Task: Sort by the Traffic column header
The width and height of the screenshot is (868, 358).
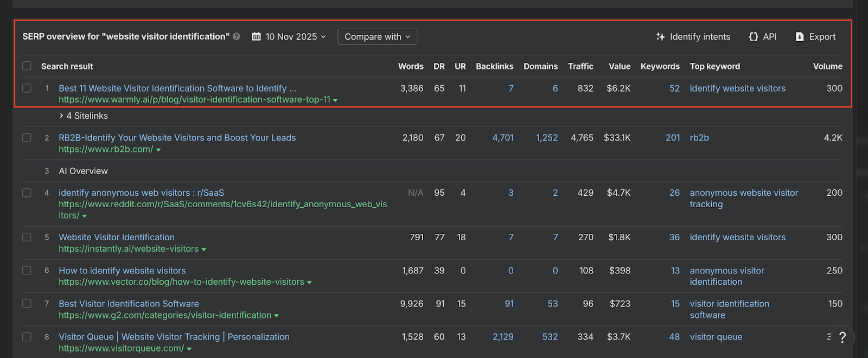Action: point(580,66)
